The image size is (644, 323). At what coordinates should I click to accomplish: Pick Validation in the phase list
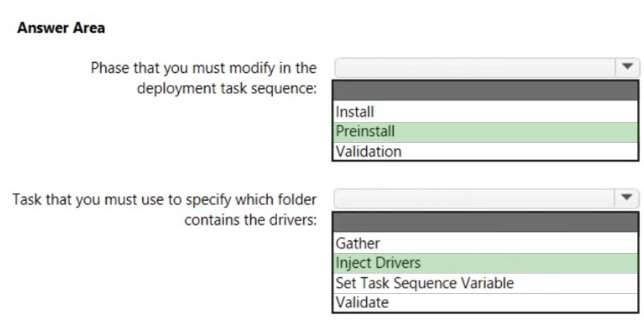486,151
